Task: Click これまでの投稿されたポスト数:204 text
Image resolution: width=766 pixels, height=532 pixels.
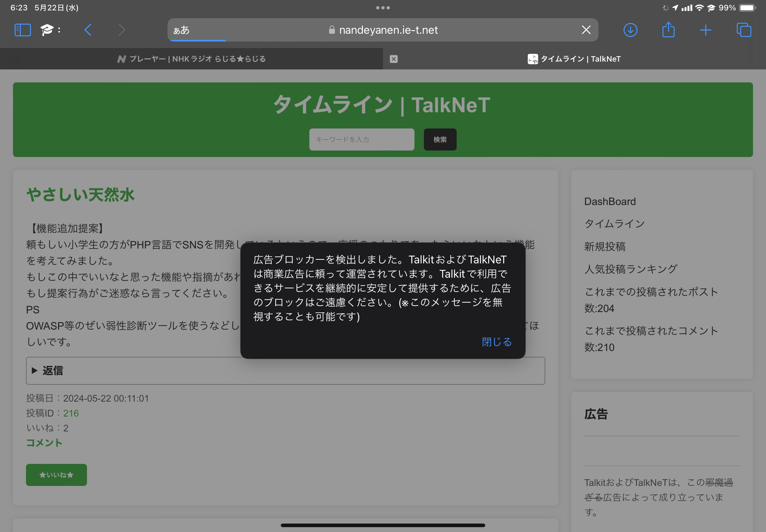Action: (651, 300)
